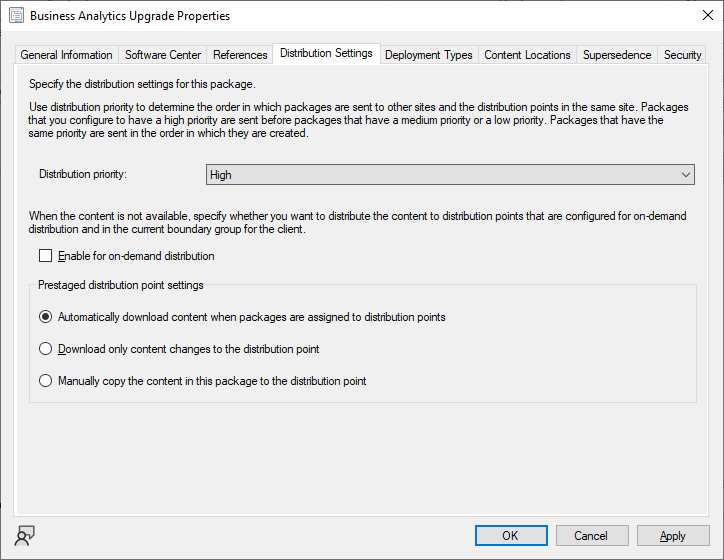
Task: Switch to the Supersedence tab
Action: tap(617, 55)
